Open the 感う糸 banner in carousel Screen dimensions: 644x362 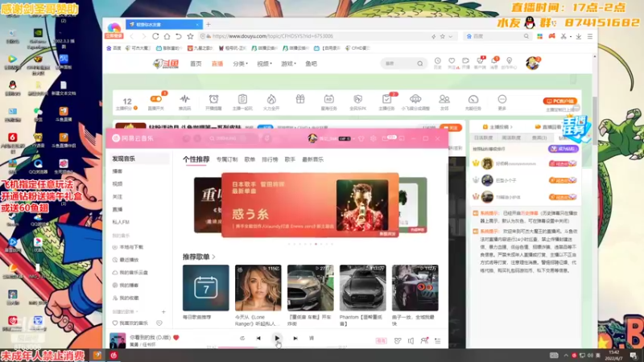point(310,205)
